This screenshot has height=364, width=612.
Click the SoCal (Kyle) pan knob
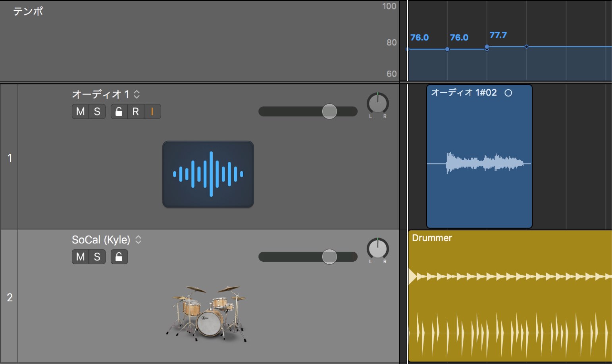click(x=378, y=249)
